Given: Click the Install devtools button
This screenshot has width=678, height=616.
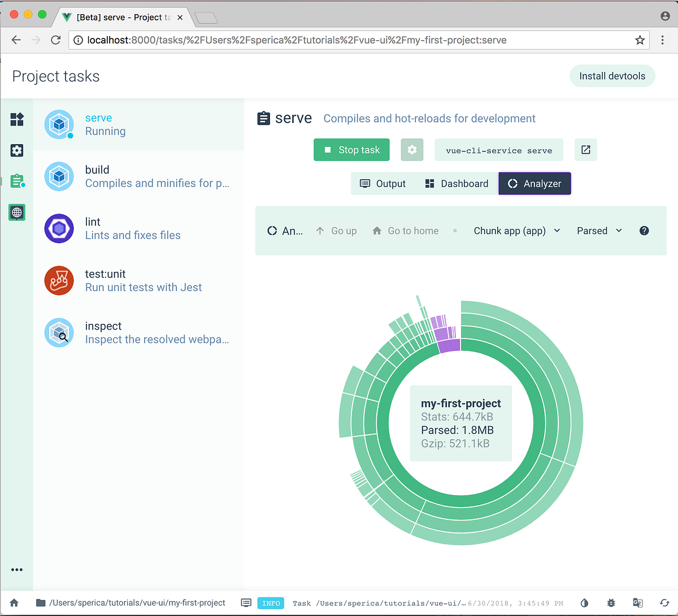Looking at the screenshot, I should click(x=612, y=76).
